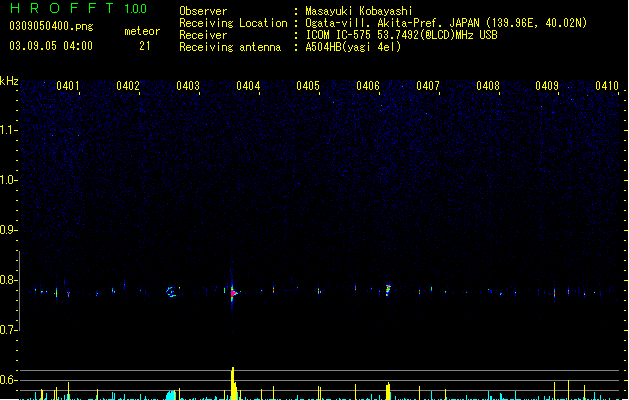Click the observer name Masayuki Kobayashi
This screenshot has width=629, height=400.
(359, 11)
